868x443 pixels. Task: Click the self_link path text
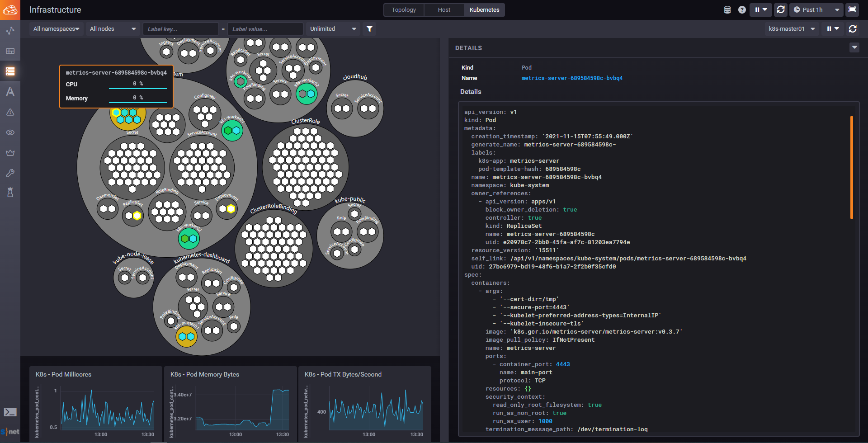coord(628,259)
